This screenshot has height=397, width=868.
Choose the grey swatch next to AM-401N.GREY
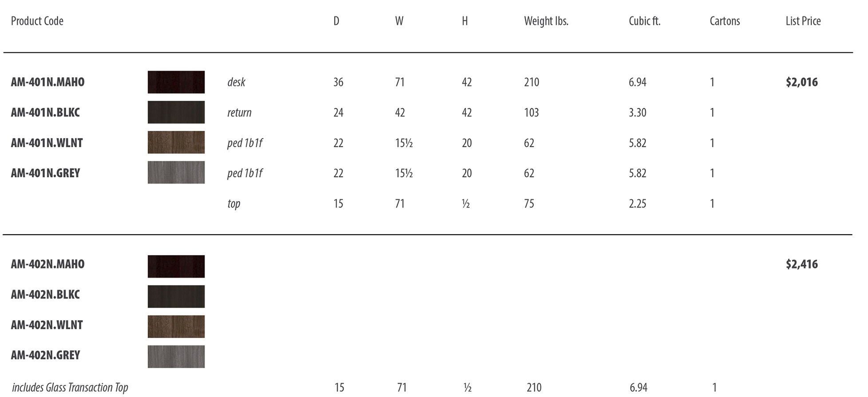coord(176,173)
